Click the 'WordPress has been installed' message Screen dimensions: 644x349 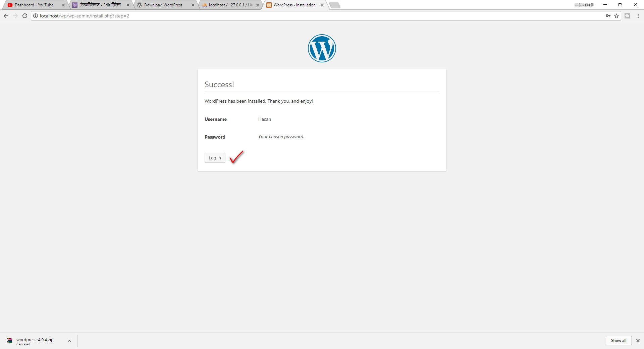(x=259, y=101)
